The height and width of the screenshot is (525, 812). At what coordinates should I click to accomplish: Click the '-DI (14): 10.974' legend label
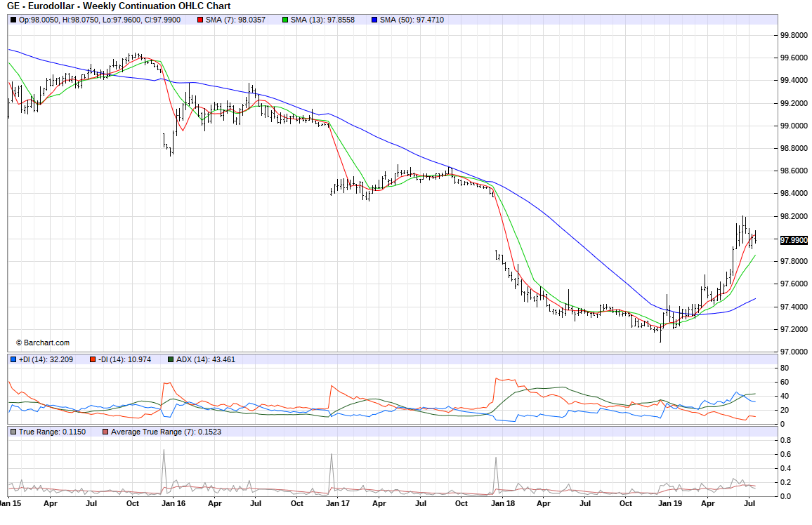(125, 359)
